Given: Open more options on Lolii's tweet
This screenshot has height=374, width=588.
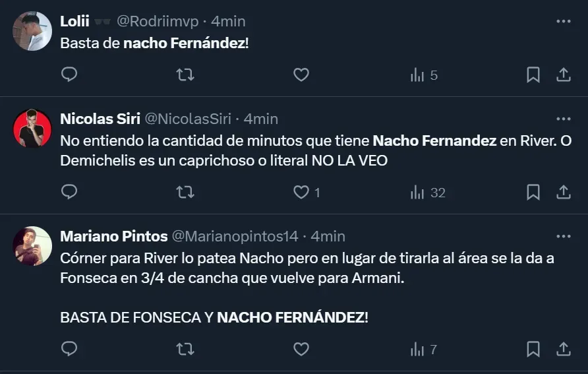Looking at the screenshot, I should [x=563, y=21].
